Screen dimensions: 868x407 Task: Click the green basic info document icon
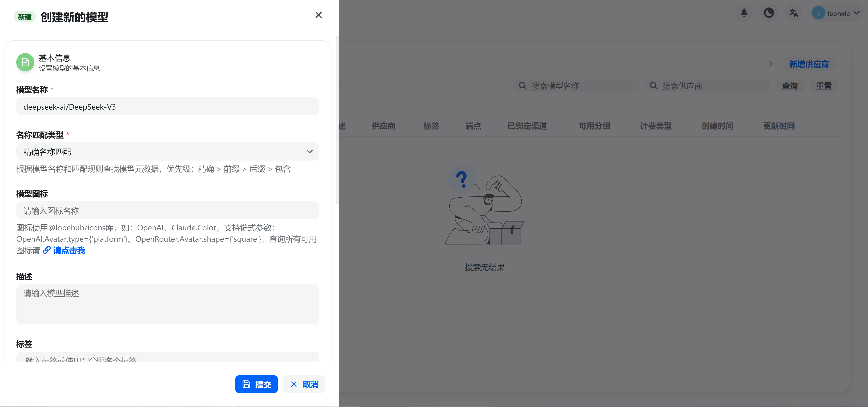click(x=25, y=62)
